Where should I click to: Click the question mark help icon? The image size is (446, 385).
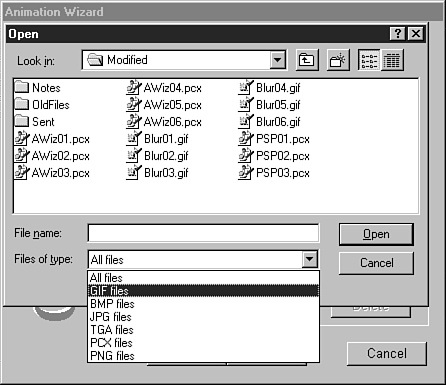point(398,34)
